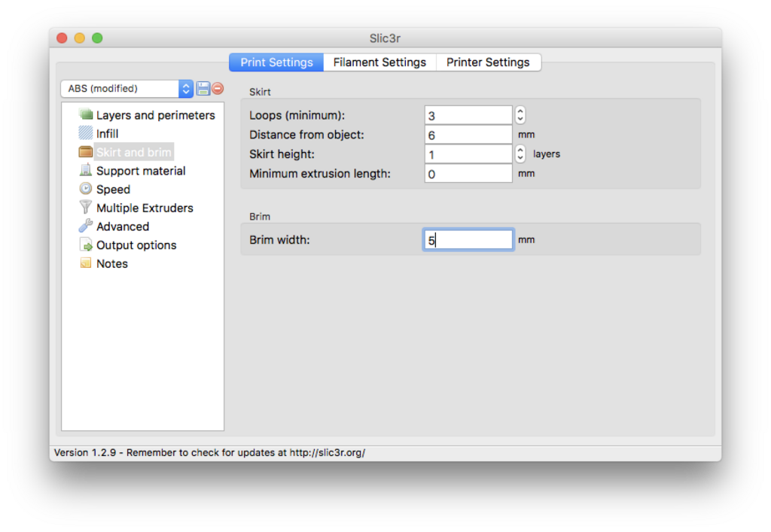The height and width of the screenshot is (532, 771).
Task: Click the Skirt height input field
Action: click(x=468, y=154)
